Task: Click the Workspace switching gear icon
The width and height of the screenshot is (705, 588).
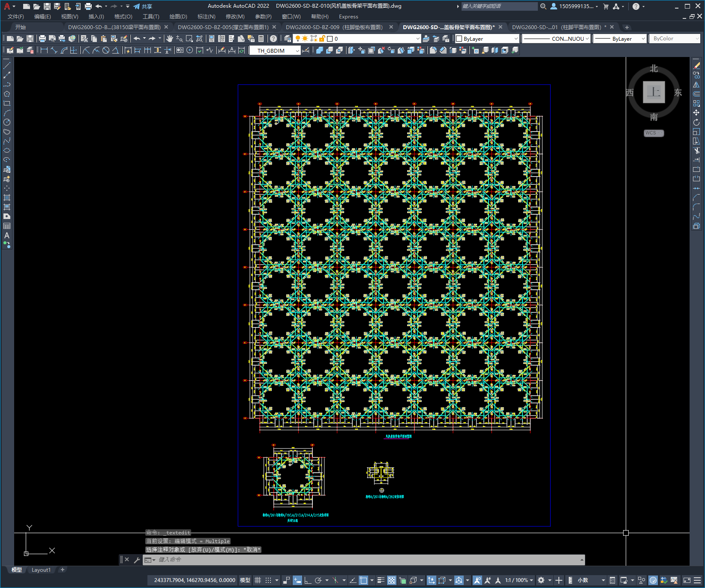Action: [x=541, y=580]
